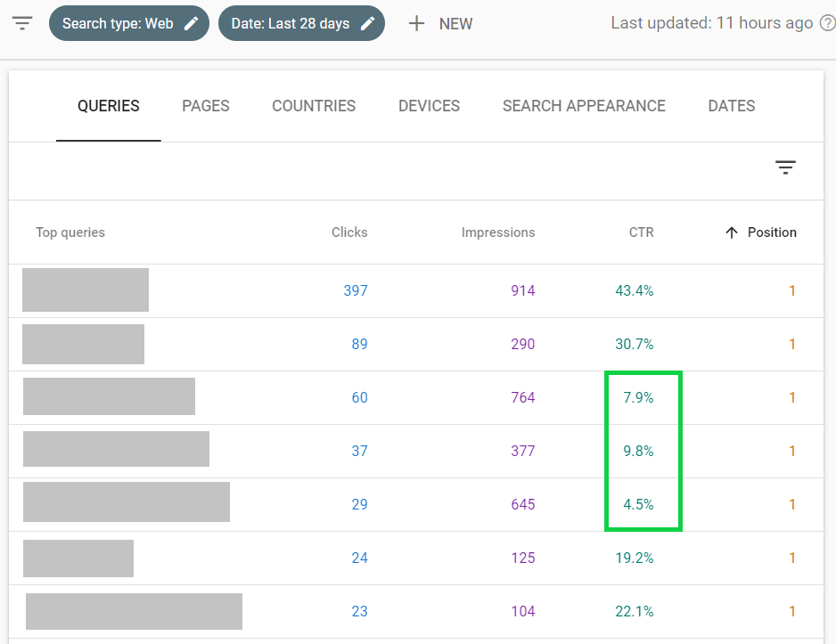Click the 24 clicks value
The width and height of the screenshot is (836, 644).
(x=359, y=558)
